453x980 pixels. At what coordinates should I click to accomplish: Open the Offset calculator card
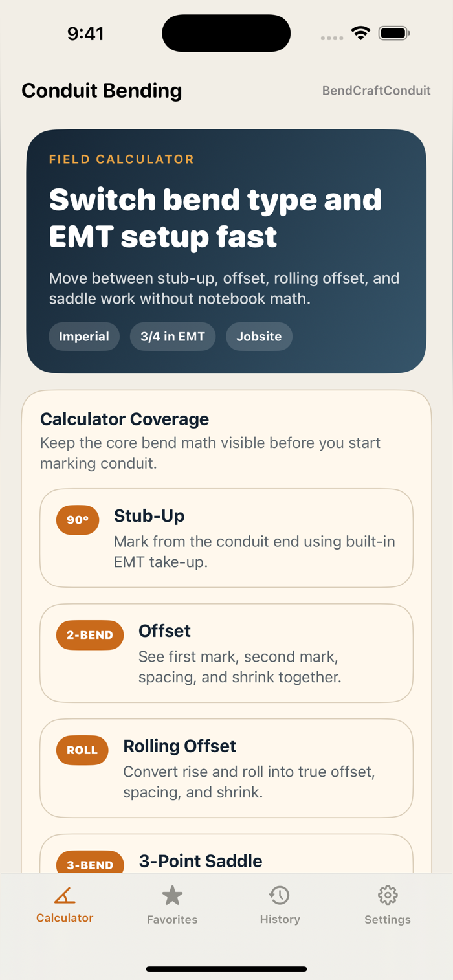click(x=226, y=653)
